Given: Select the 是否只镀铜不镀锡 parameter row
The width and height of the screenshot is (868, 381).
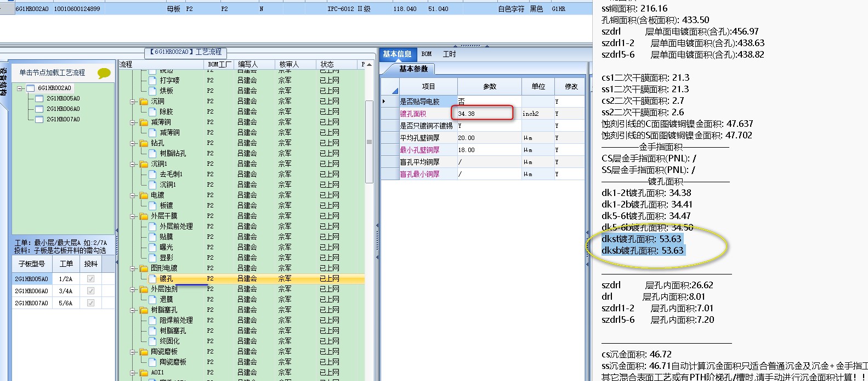Looking at the screenshot, I should [x=483, y=126].
